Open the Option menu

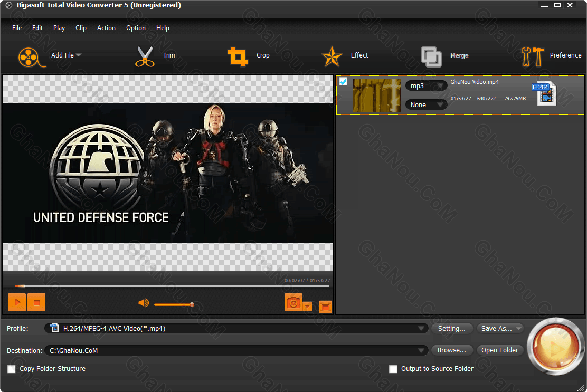pyautogui.click(x=136, y=28)
